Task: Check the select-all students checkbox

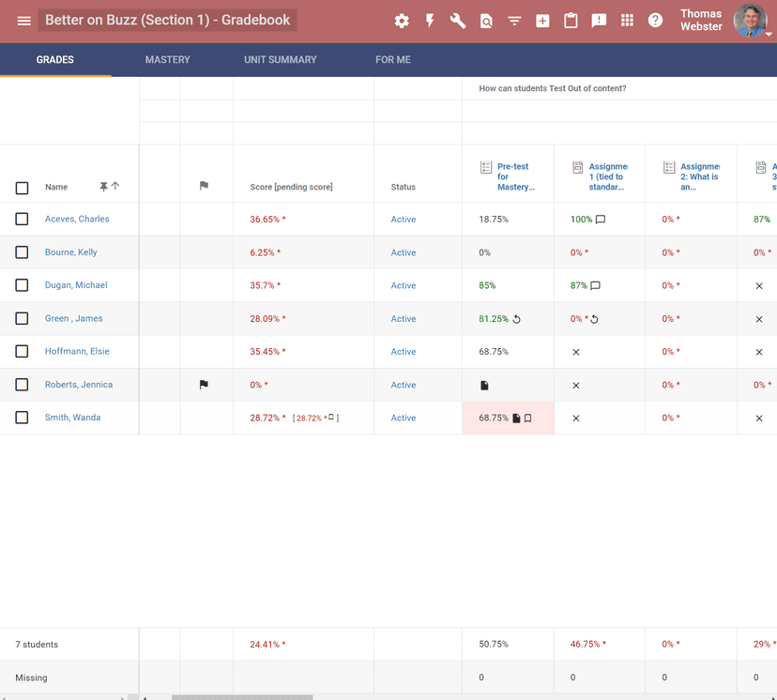Action: click(x=22, y=187)
